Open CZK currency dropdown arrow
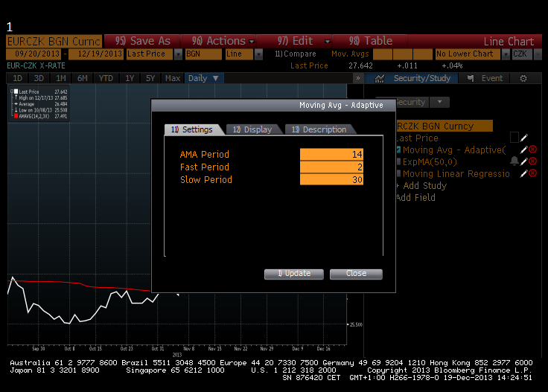This screenshot has height=392, width=548. point(538,54)
